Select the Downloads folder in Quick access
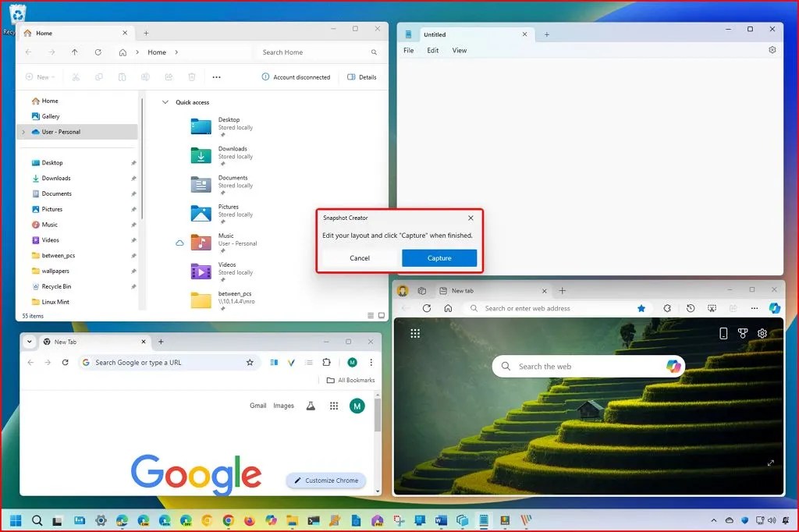 pos(222,155)
